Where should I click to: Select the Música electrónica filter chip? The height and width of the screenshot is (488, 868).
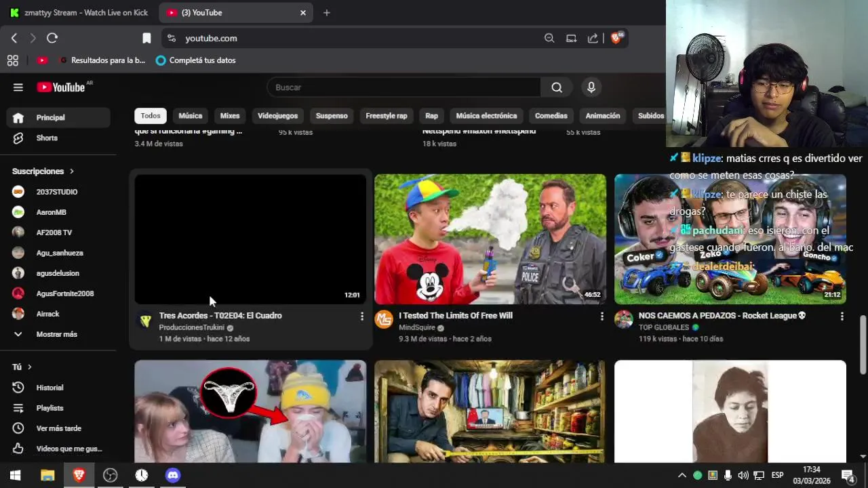[486, 116]
